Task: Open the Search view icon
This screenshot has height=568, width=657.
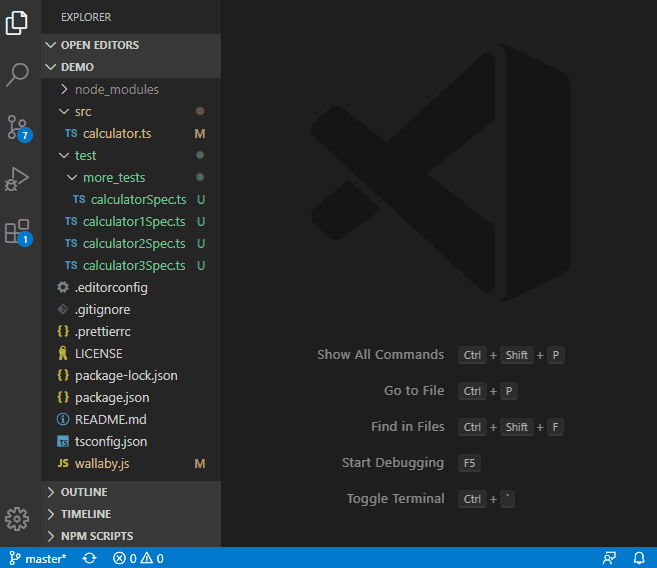Action: tap(17, 74)
